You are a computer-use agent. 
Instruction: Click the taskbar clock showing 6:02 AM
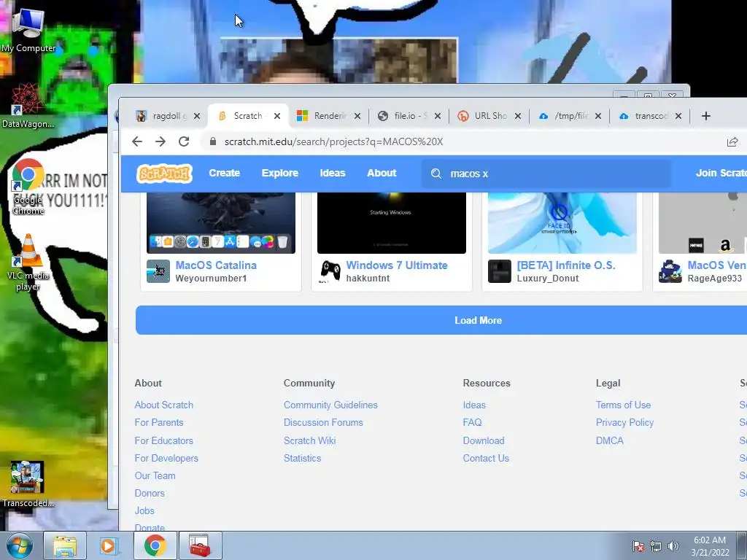pos(710,546)
